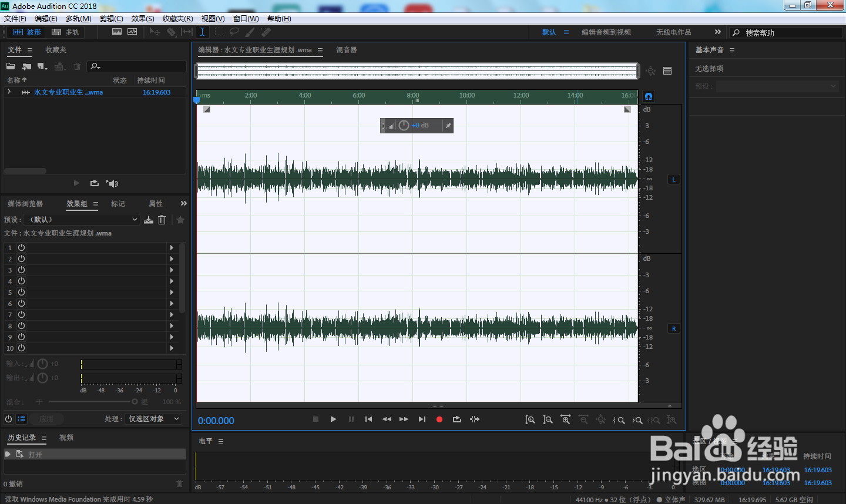Show the spectral pitch display
The image size is (846, 504).
click(132, 32)
